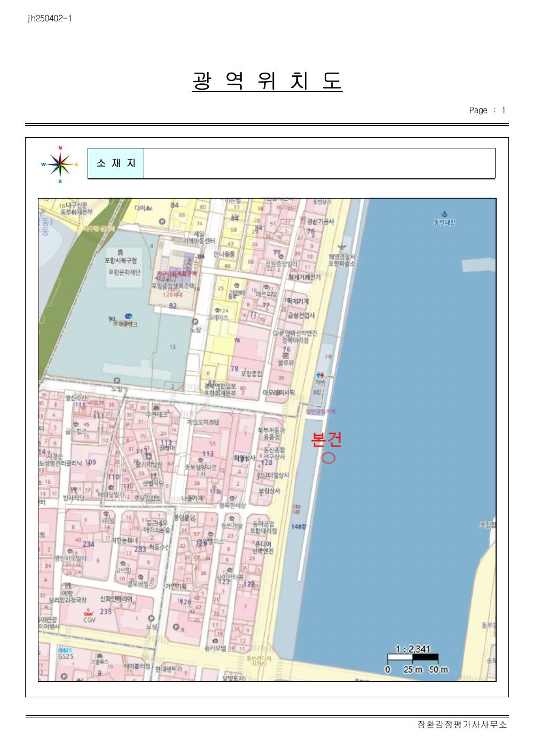Click the 포항시북구청 map label

(x=121, y=261)
